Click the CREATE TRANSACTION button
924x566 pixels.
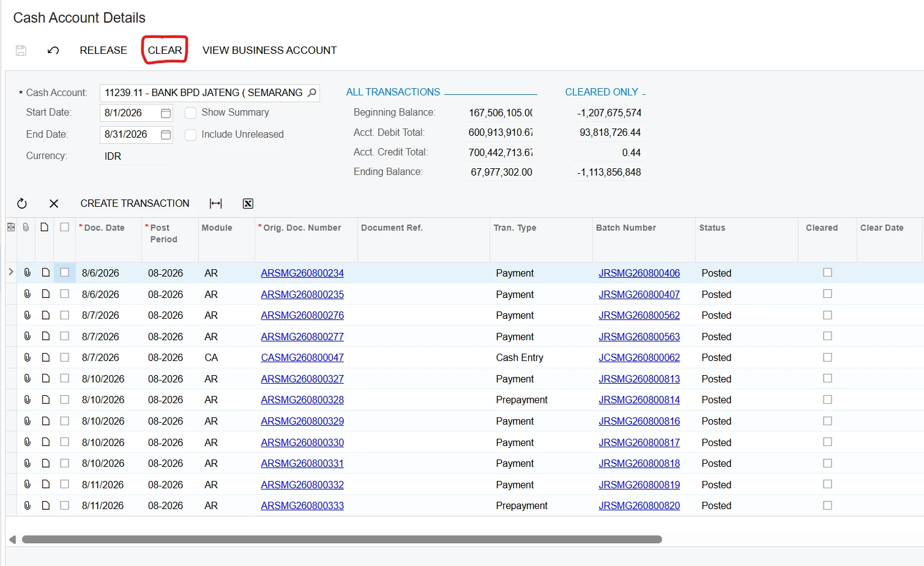135,203
